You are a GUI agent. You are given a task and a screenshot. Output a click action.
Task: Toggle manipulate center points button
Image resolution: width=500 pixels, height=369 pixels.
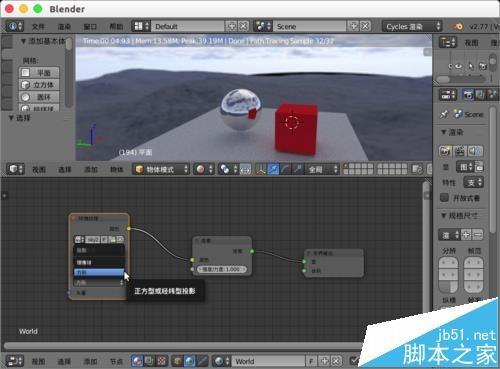(x=245, y=169)
